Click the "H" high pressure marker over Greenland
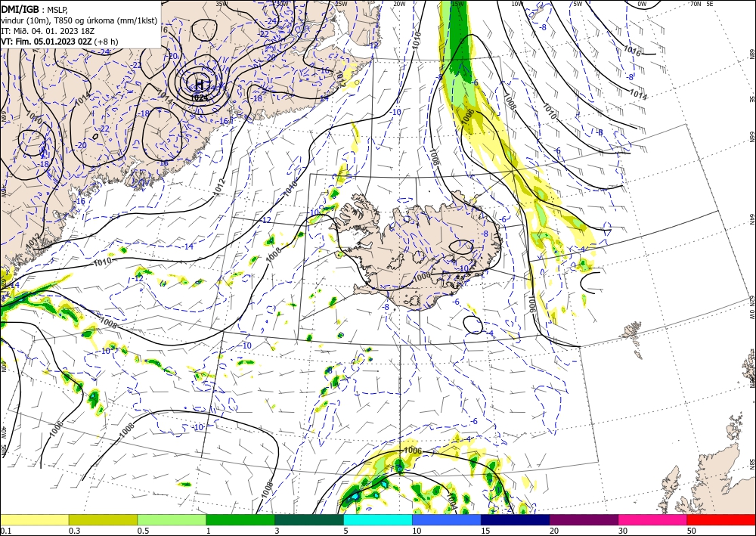 tap(199, 85)
